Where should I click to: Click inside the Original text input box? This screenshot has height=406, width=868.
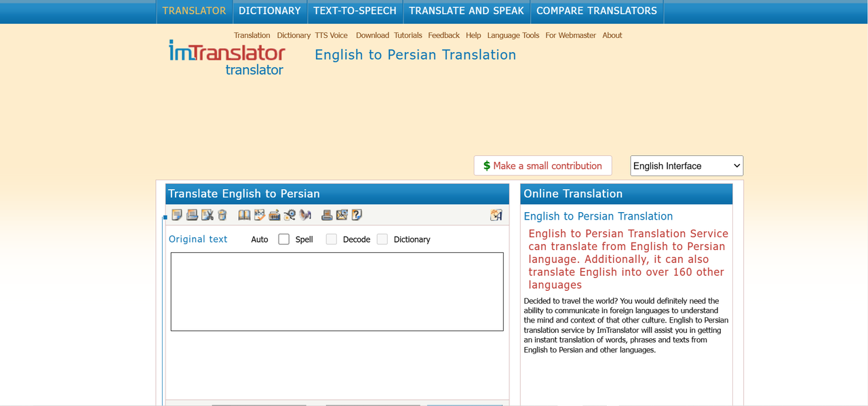point(337,291)
